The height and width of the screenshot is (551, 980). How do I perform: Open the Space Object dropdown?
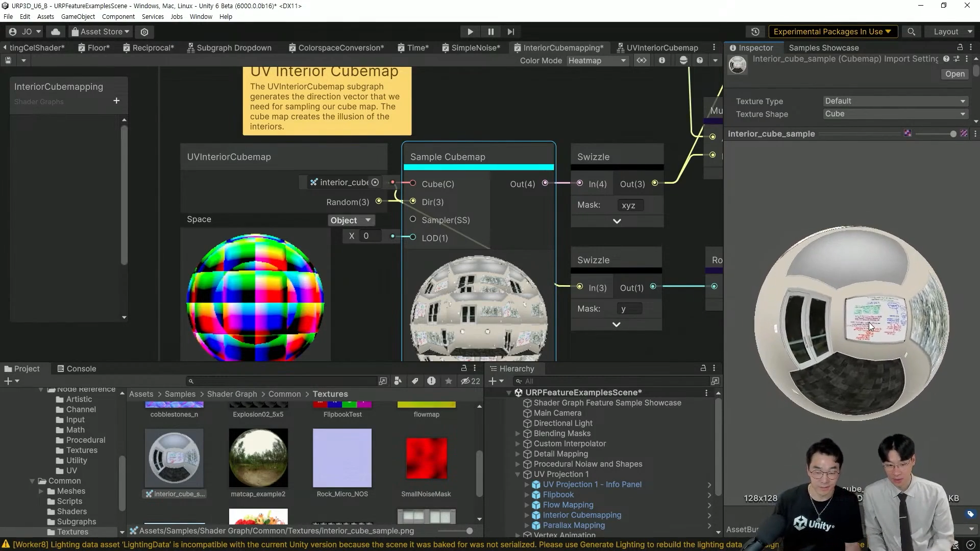pos(351,220)
